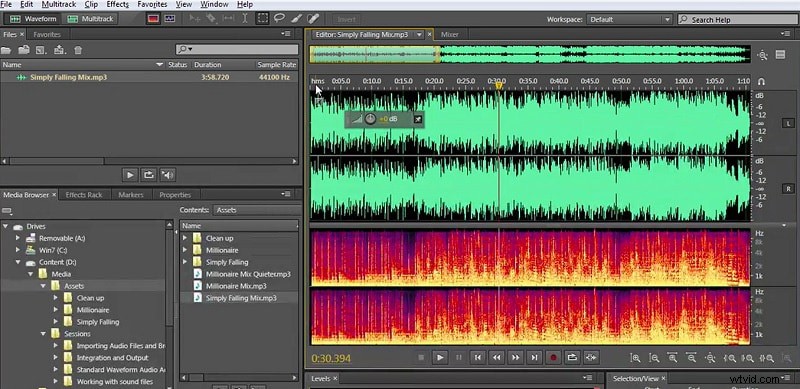Select the Slip tool in toolbar
The width and height of the screenshot is (800, 389).
point(228,19)
